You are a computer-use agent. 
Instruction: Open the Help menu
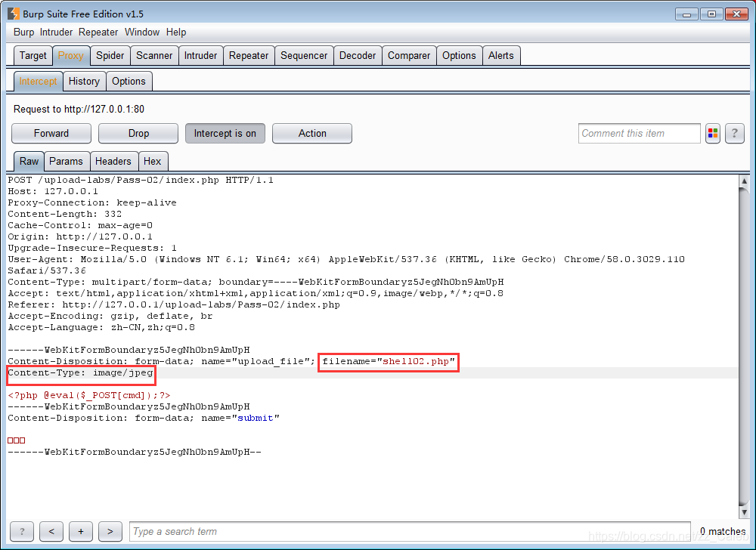(176, 32)
